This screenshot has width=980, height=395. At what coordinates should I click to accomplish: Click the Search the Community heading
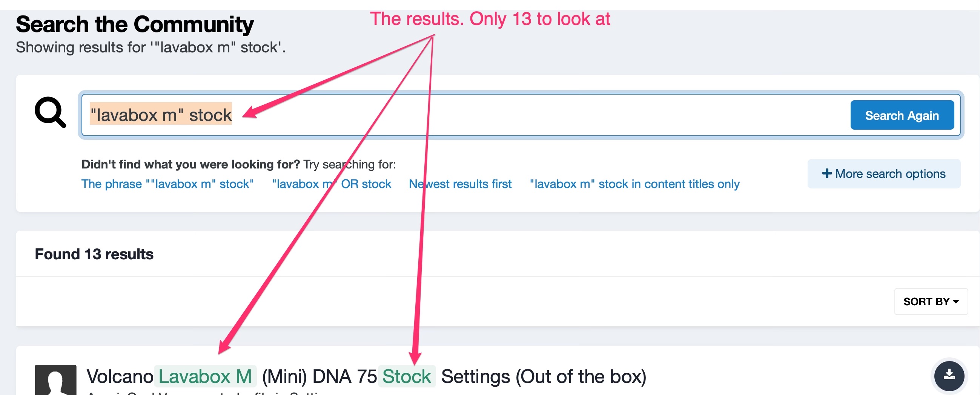click(135, 24)
